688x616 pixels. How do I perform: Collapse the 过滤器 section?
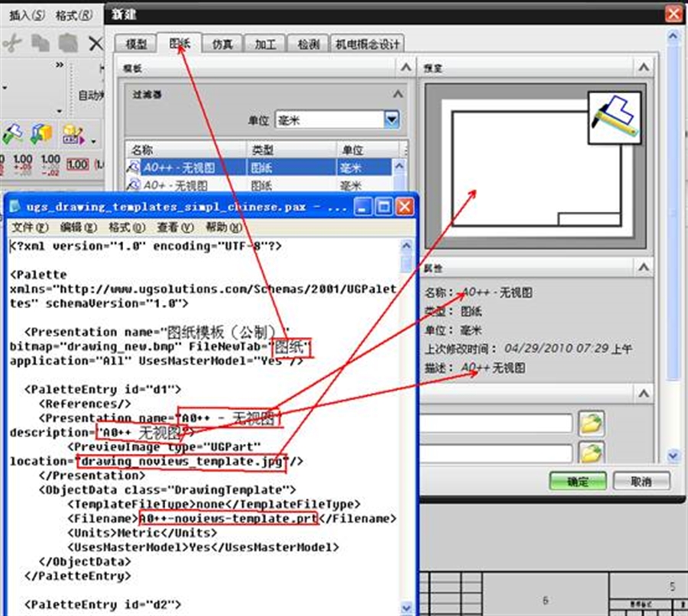[398, 94]
